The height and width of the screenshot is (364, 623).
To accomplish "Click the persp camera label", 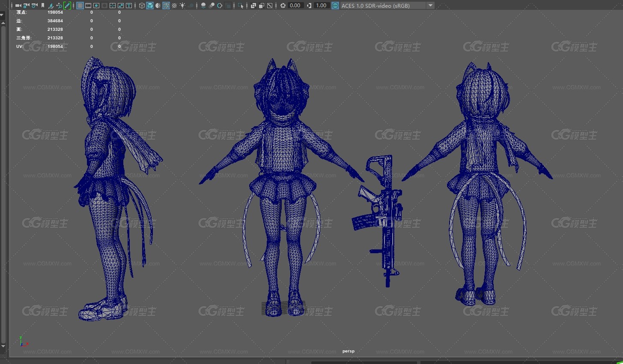I will [x=349, y=351].
